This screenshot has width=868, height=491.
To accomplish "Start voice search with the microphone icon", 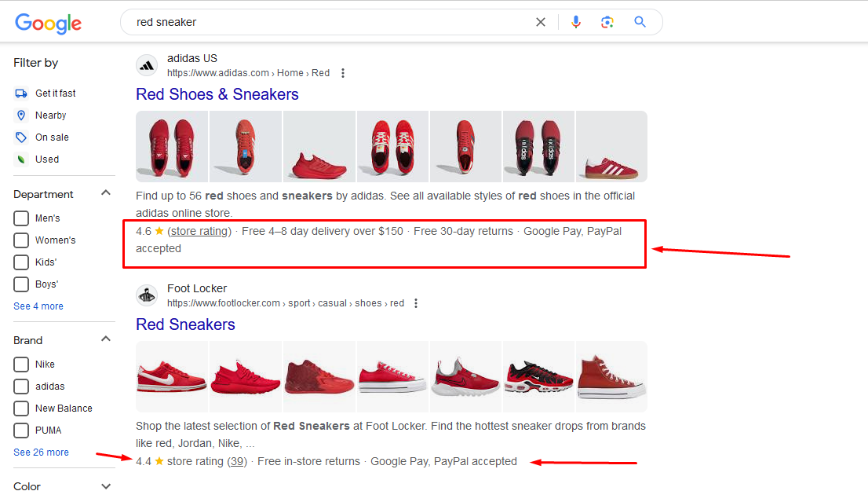I will coord(576,22).
